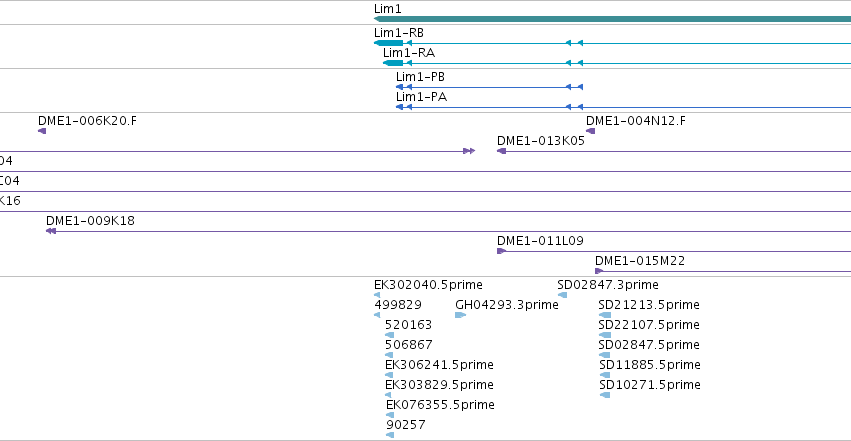Select the Lim1-RA transcript label
851x441 pixels.
409,53
